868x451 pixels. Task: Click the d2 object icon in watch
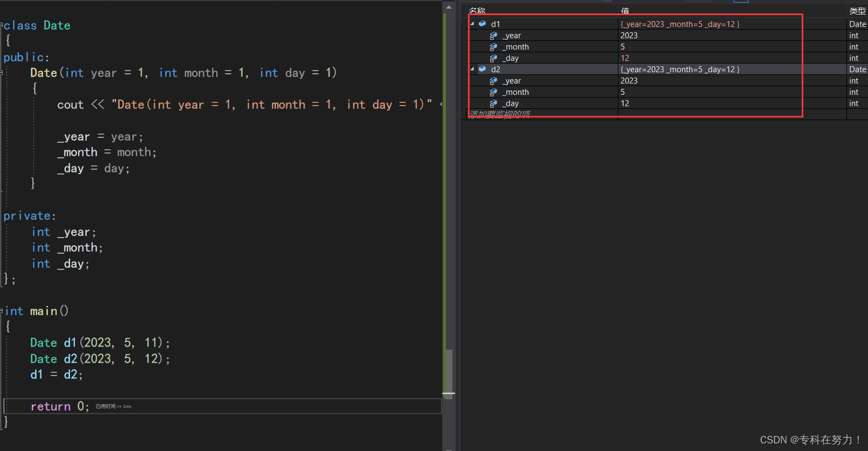(483, 69)
